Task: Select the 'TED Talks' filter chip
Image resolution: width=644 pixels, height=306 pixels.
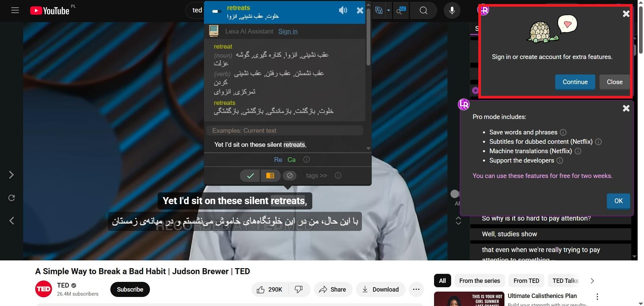Action: click(x=566, y=281)
